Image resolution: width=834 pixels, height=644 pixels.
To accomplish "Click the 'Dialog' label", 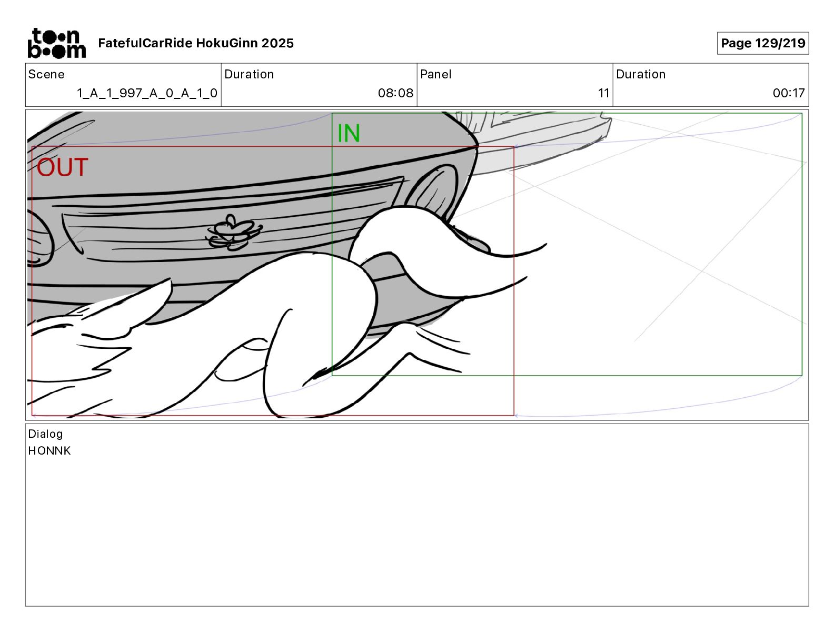I will click(x=45, y=434).
